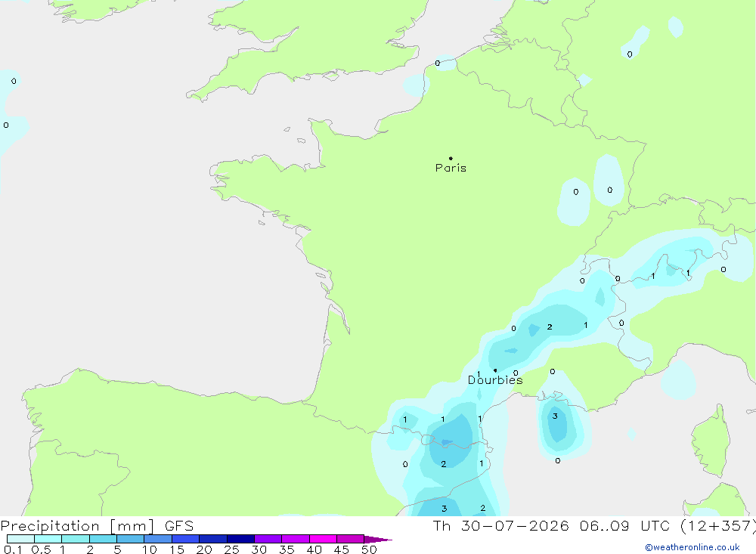Click the '35' legend scale value
This screenshot has height=554, width=756.
[287, 549]
